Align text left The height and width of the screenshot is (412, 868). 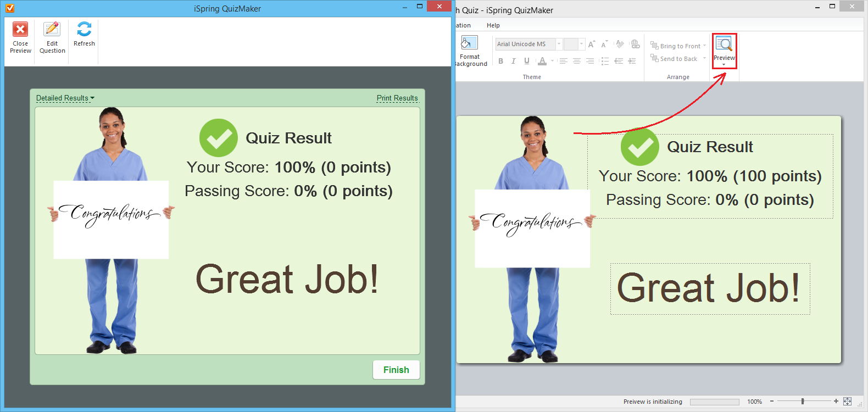(x=563, y=61)
